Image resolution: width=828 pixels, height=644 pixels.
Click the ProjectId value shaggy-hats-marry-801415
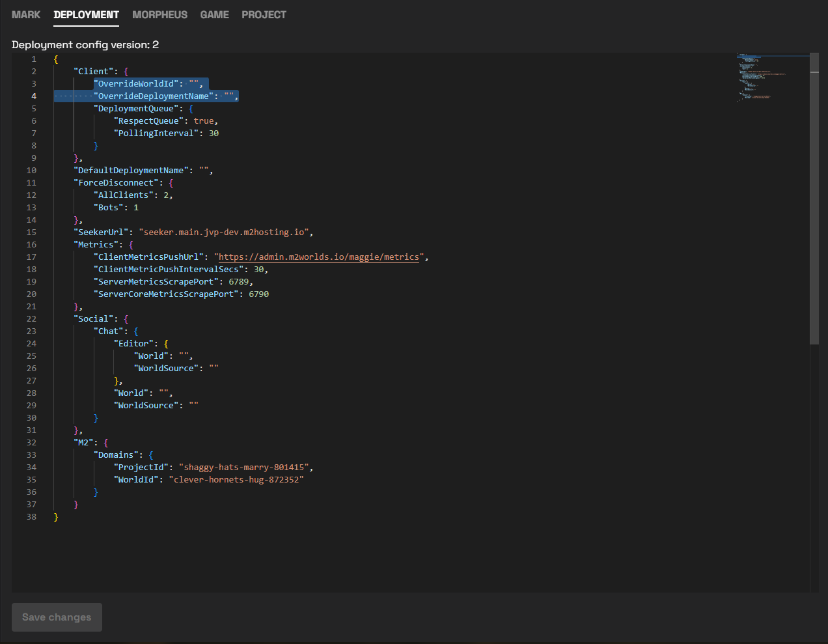pos(244,468)
